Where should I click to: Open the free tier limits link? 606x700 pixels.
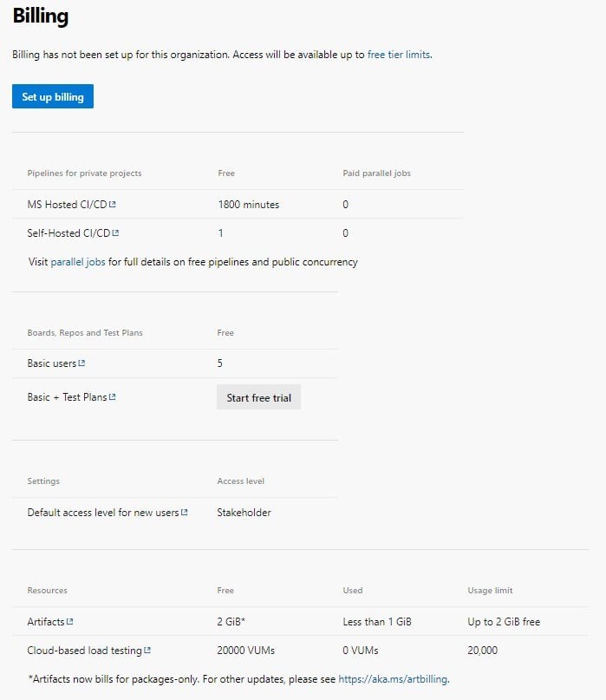[399, 54]
